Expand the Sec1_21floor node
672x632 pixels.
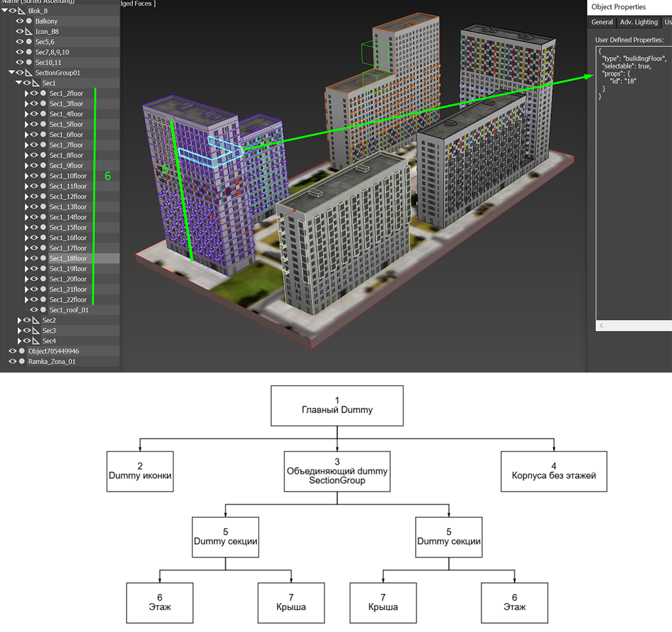click(26, 289)
